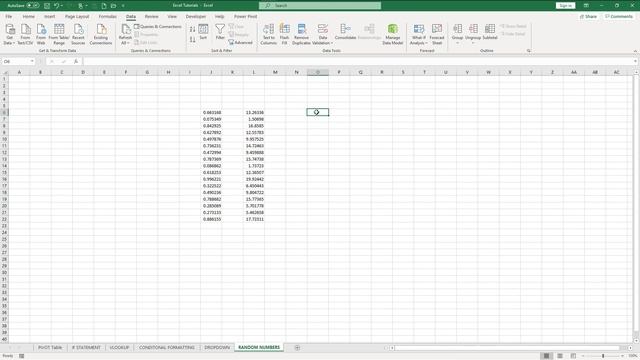The image size is (640, 360).
Task: Click in the formula bar input
Action: 357,61
